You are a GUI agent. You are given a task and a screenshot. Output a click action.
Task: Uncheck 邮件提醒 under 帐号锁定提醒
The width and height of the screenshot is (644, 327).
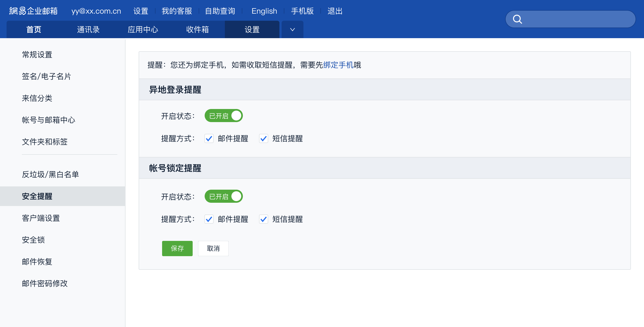click(x=209, y=219)
